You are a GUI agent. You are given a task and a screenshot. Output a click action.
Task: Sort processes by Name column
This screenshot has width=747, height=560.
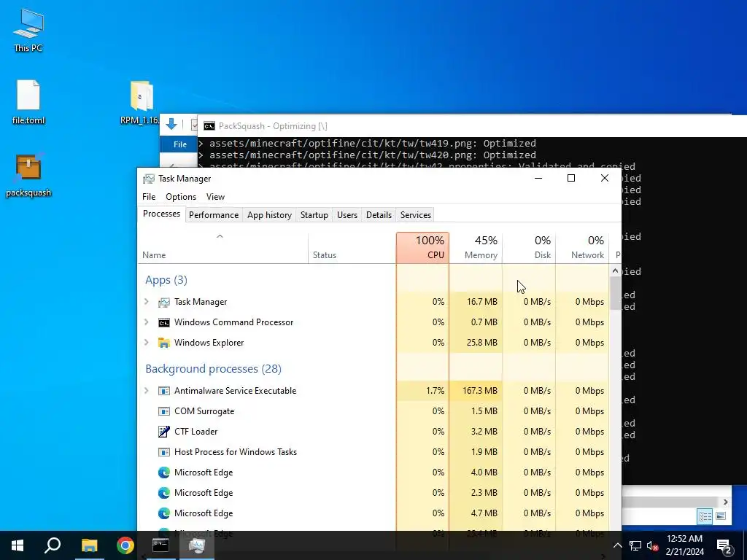coord(223,248)
